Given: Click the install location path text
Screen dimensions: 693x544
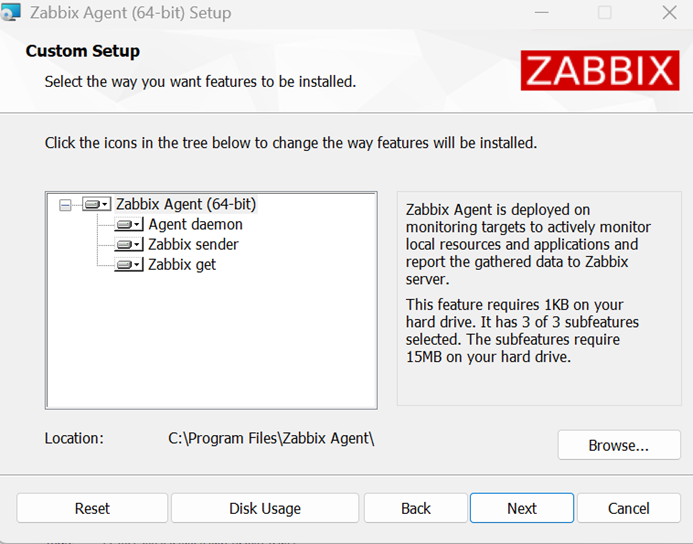Looking at the screenshot, I should click(x=271, y=438).
